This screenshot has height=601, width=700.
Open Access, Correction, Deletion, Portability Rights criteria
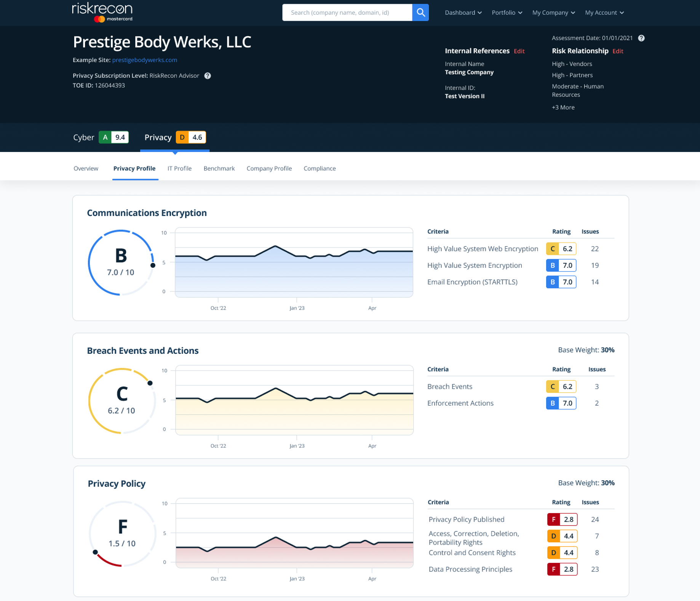pos(474,538)
